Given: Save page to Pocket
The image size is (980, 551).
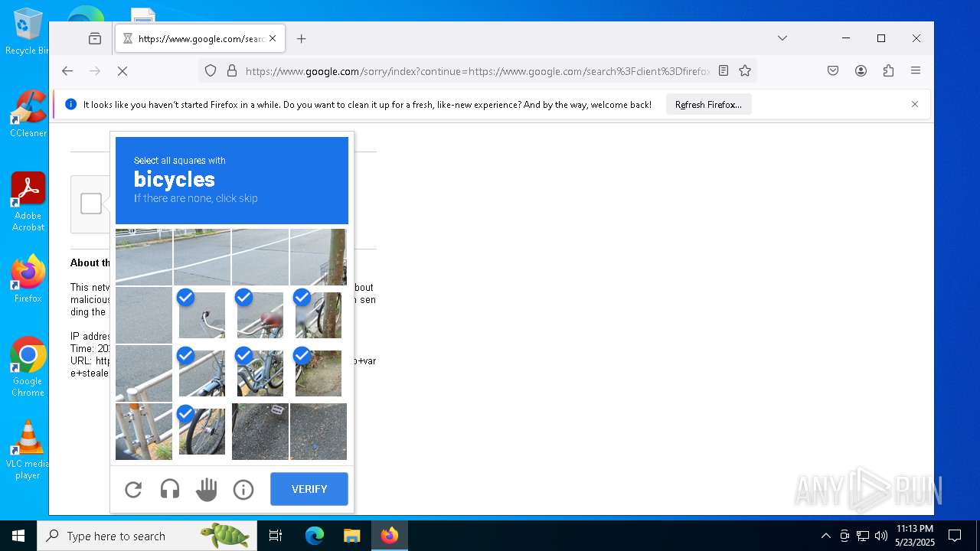Looking at the screenshot, I should [x=833, y=71].
